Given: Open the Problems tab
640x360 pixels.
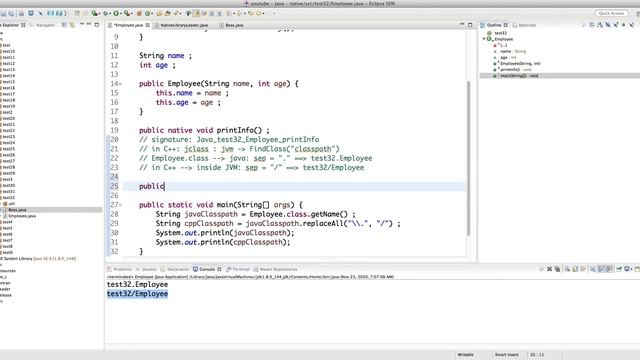Looking at the screenshot, I should click(x=122, y=269).
